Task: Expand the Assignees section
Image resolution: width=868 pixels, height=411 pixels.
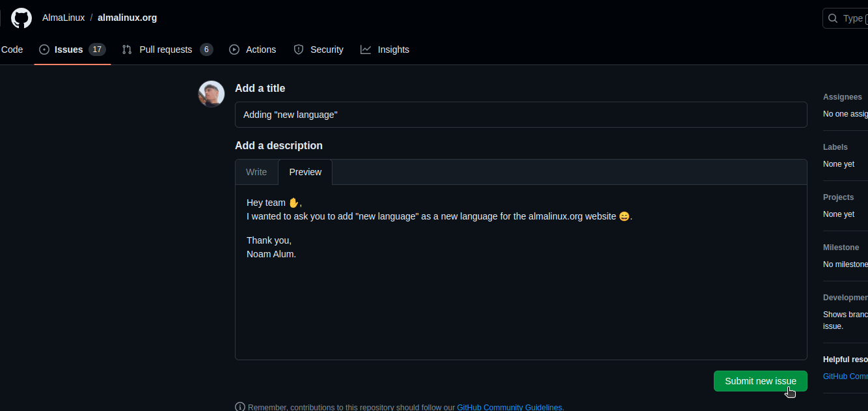Action: tap(842, 97)
